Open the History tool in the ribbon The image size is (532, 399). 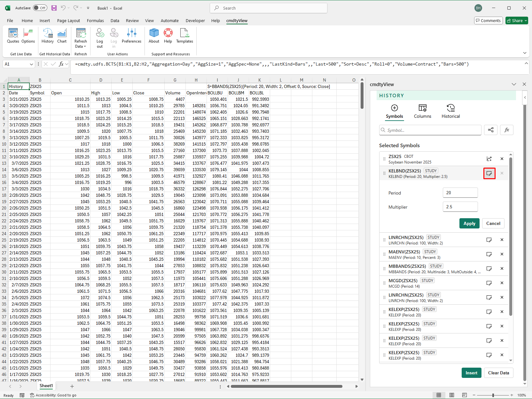pos(48,36)
